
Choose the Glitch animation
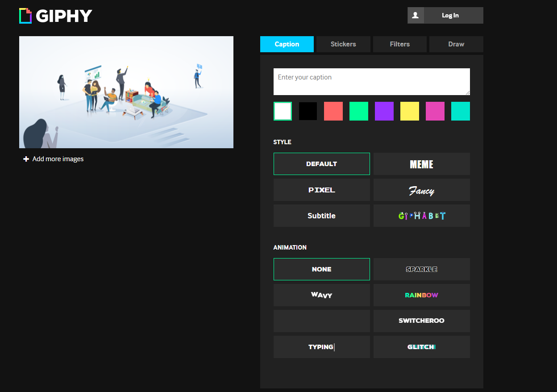click(421, 347)
